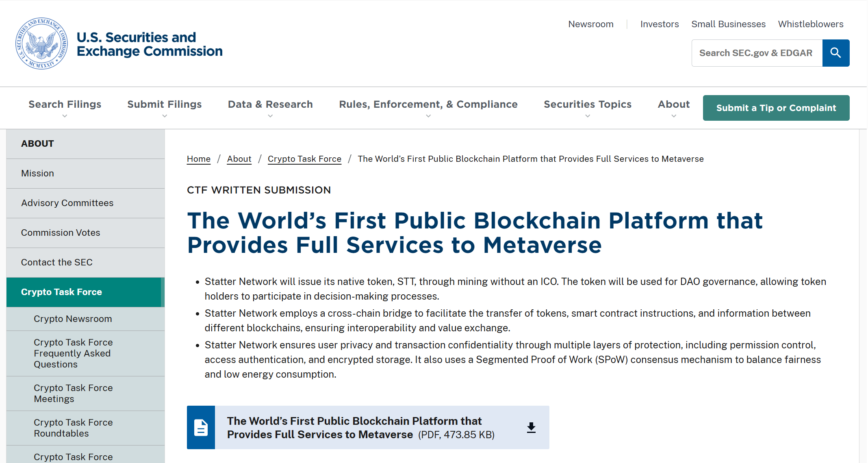Click U.S. Securities and Exchange Commission title
The width and height of the screenshot is (868, 463).
pyautogui.click(x=150, y=44)
